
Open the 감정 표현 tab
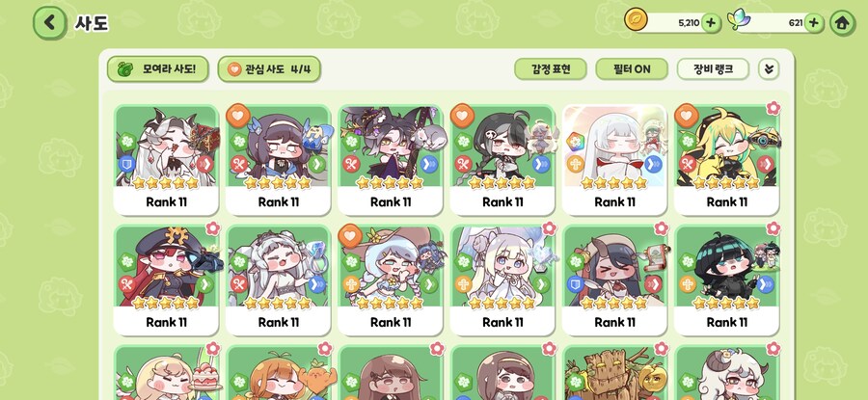[x=551, y=69]
